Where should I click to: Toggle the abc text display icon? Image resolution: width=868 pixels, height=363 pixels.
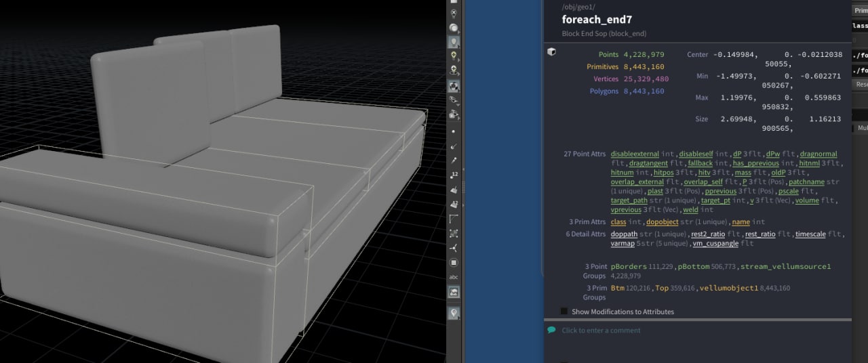coord(454,277)
